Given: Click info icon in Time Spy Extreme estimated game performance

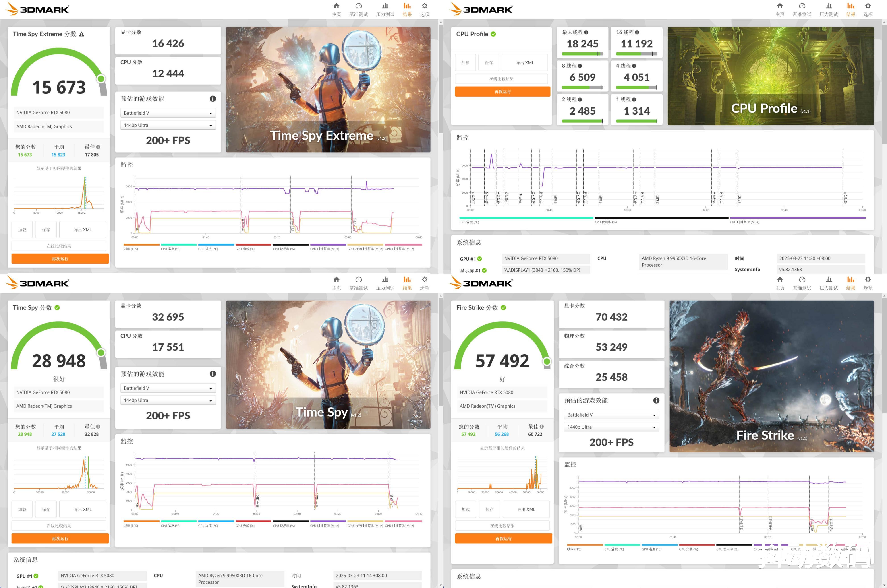Looking at the screenshot, I should point(213,99).
